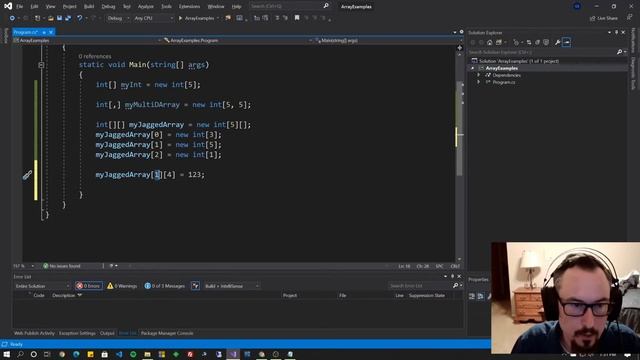The width and height of the screenshot is (640, 360).
Task: Click the Live Share button
Action: tap(604, 18)
